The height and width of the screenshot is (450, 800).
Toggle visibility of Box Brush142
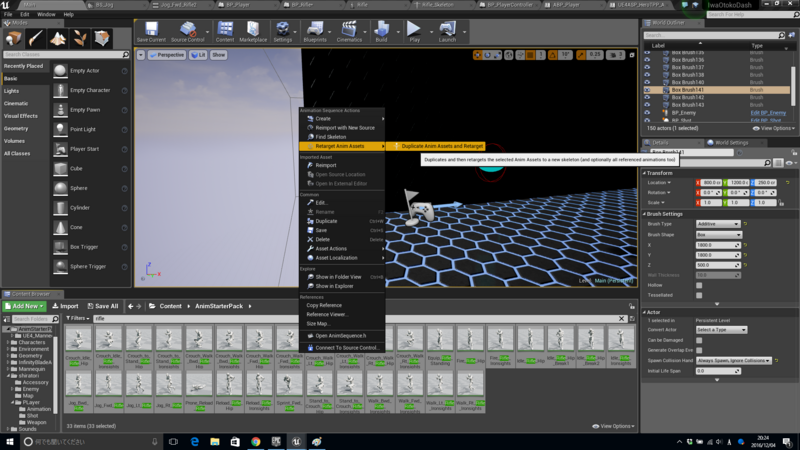[x=647, y=97]
